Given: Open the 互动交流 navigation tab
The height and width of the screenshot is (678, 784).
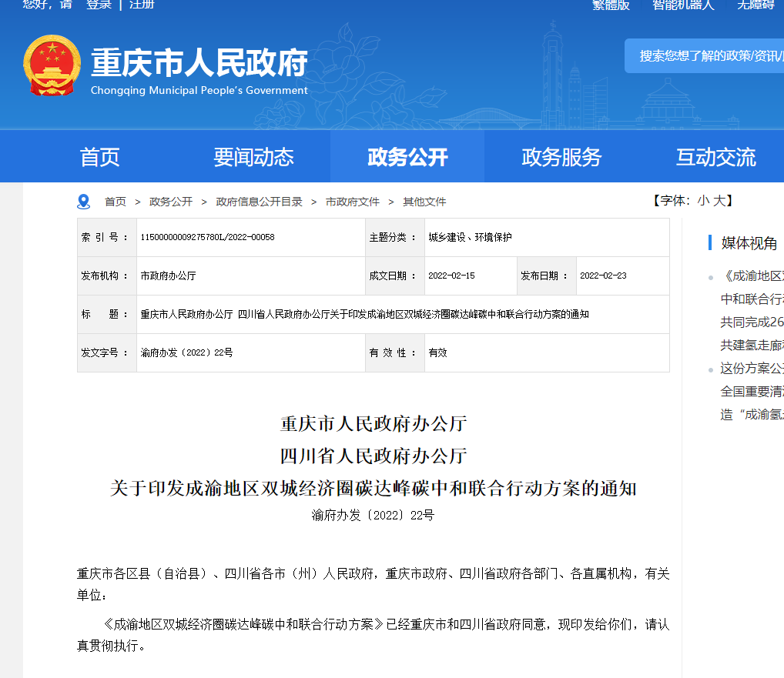Looking at the screenshot, I should 715,157.
